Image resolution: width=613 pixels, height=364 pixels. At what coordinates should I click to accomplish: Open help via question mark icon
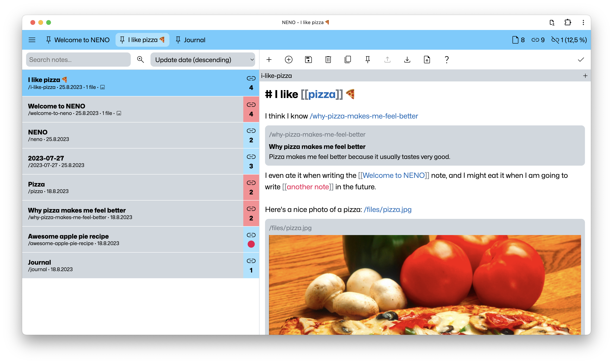447,60
